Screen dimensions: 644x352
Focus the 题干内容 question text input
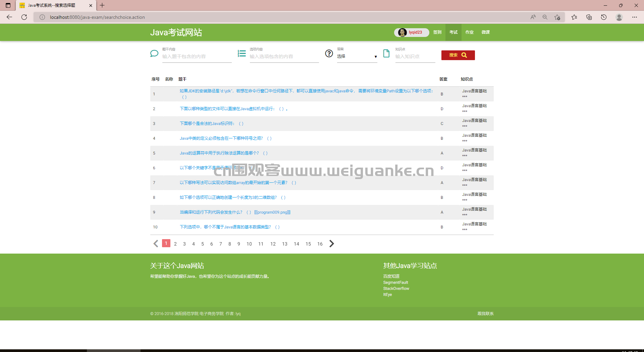click(197, 56)
